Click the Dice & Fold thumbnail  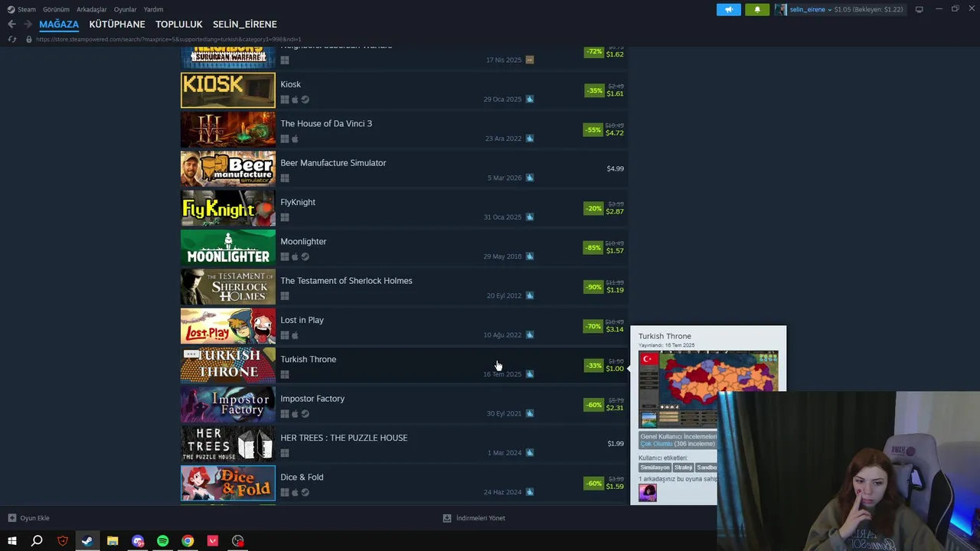click(228, 483)
